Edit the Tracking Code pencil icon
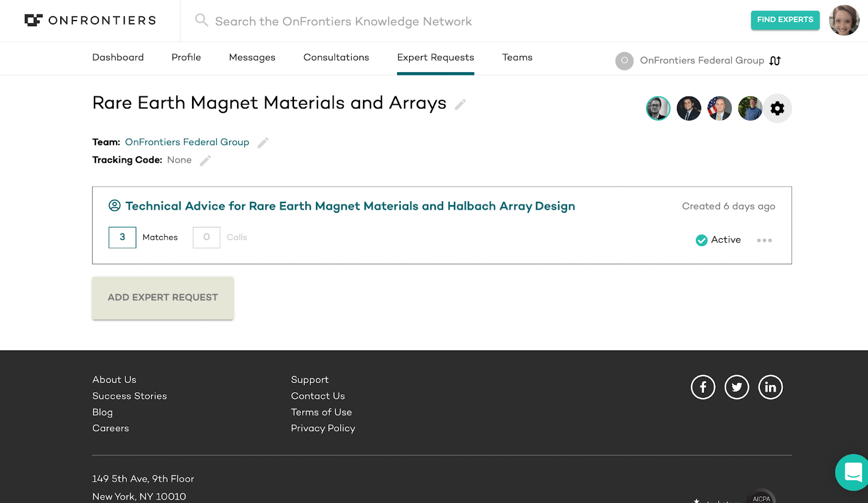Viewport: 868px width, 503px height. (205, 161)
